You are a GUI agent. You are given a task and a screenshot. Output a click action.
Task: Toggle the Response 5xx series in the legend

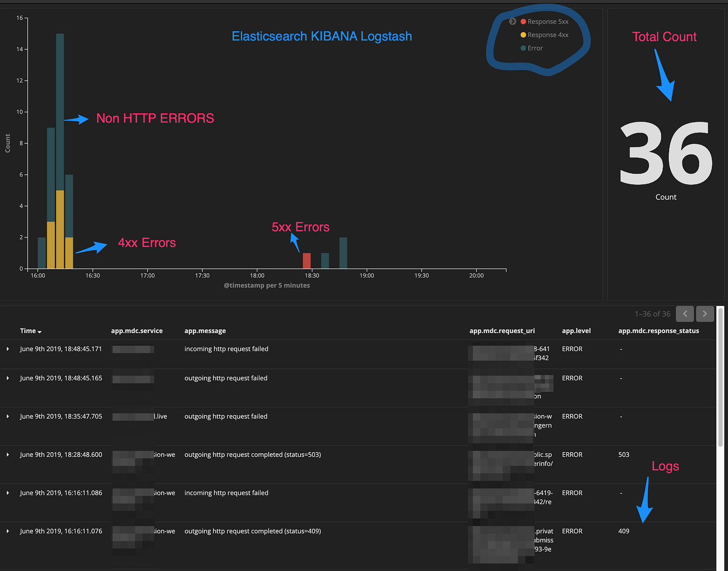(548, 21)
